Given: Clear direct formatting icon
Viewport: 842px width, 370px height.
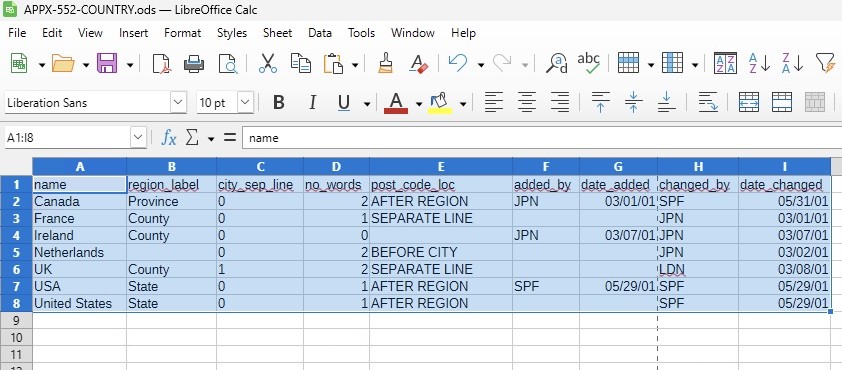Looking at the screenshot, I should click(418, 64).
